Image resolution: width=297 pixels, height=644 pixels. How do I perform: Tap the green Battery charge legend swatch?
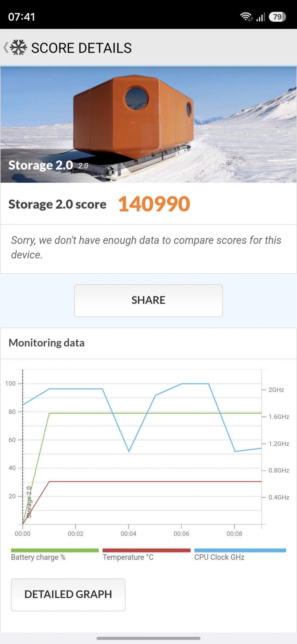55,550
